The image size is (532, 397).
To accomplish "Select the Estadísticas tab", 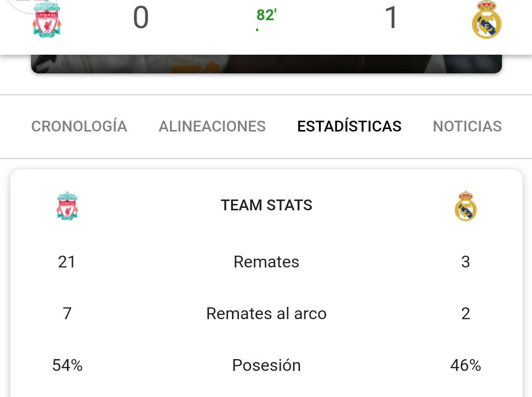I will pos(349,126).
